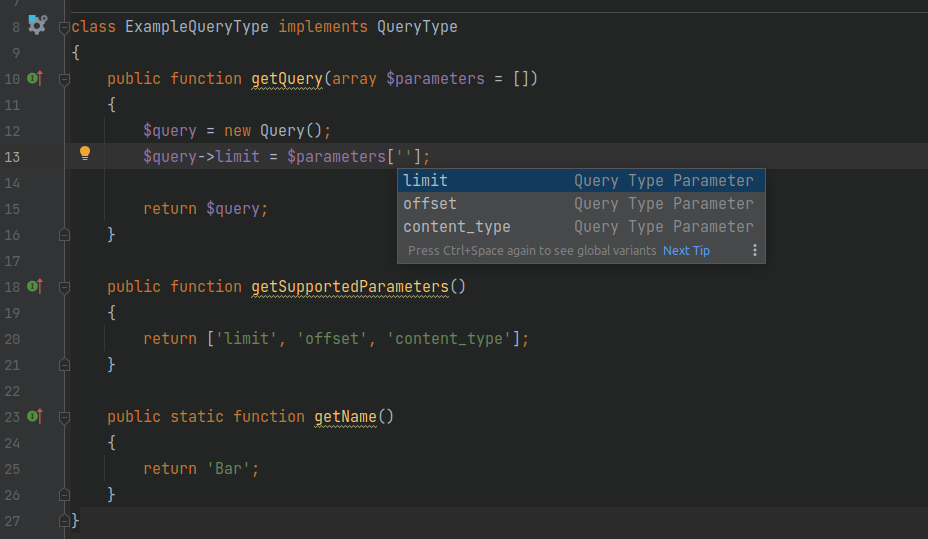Click the "Next Tip" link
The width and height of the screenshot is (928, 539).
[686, 251]
